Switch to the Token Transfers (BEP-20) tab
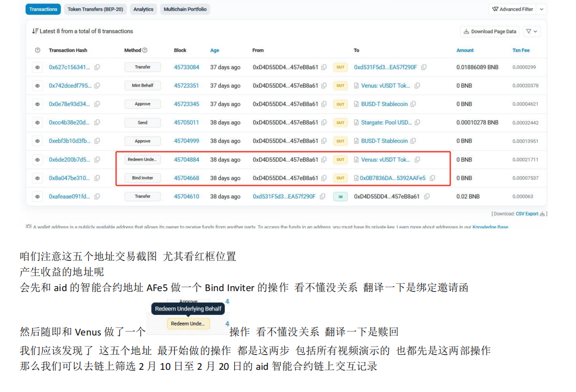The height and width of the screenshot is (392, 576). [x=95, y=9]
